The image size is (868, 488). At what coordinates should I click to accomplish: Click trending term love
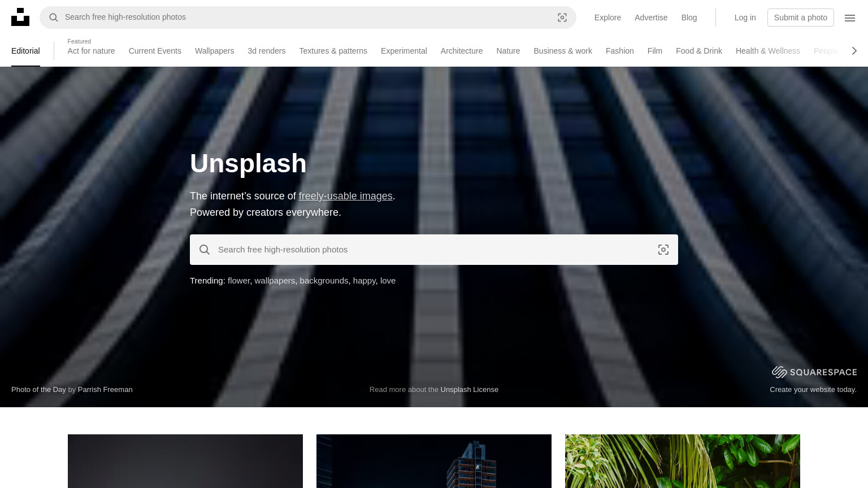click(x=388, y=281)
